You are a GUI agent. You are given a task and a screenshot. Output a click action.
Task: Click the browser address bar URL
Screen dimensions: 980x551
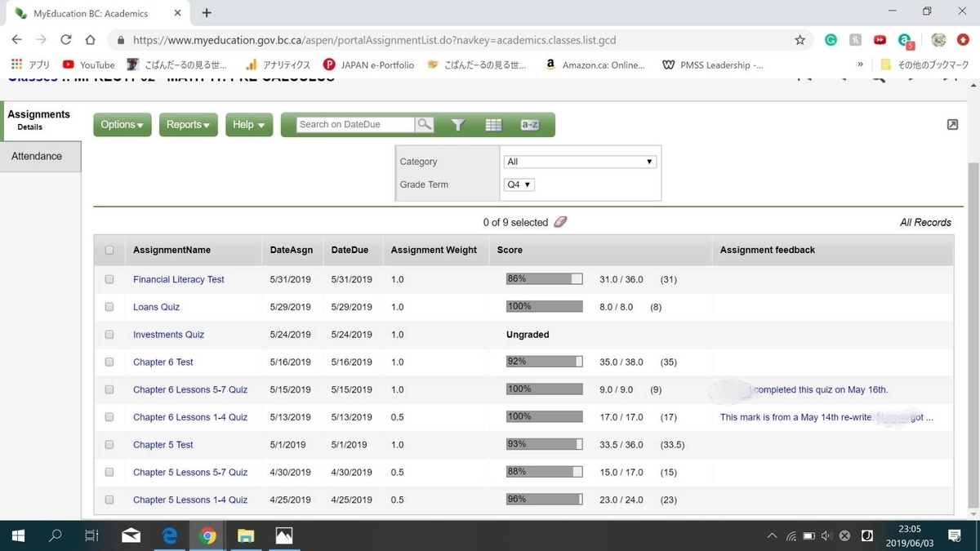[x=374, y=39]
